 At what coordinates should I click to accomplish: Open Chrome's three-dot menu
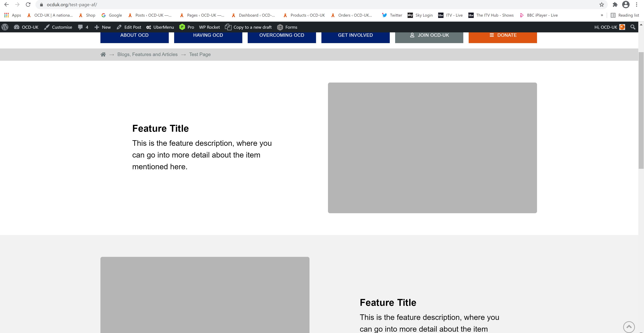coord(636,5)
